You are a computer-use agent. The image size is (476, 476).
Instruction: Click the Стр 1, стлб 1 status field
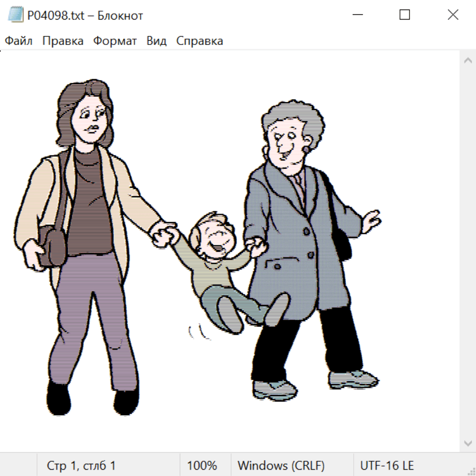coord(81,466)
